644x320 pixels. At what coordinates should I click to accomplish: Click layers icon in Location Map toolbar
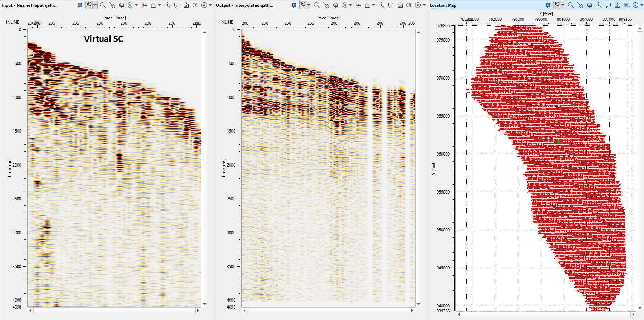tap(589, 5)
